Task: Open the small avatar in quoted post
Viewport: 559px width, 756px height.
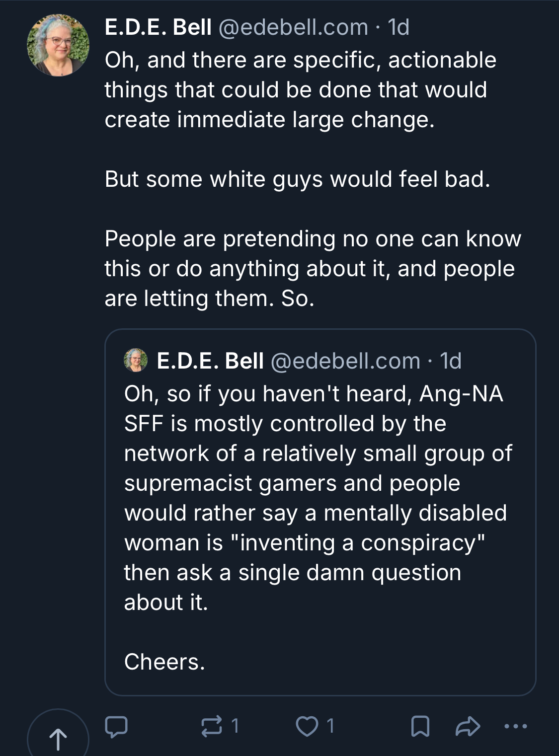Action: click(136, 361)
